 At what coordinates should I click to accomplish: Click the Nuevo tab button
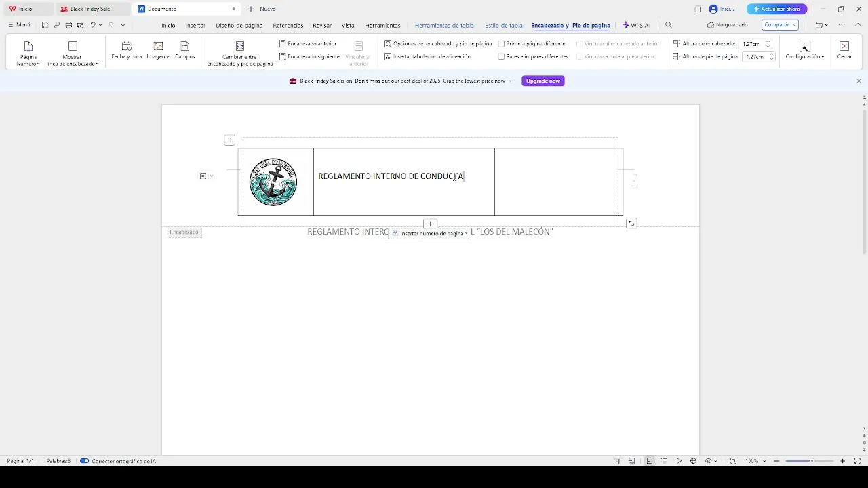(262, 9)
